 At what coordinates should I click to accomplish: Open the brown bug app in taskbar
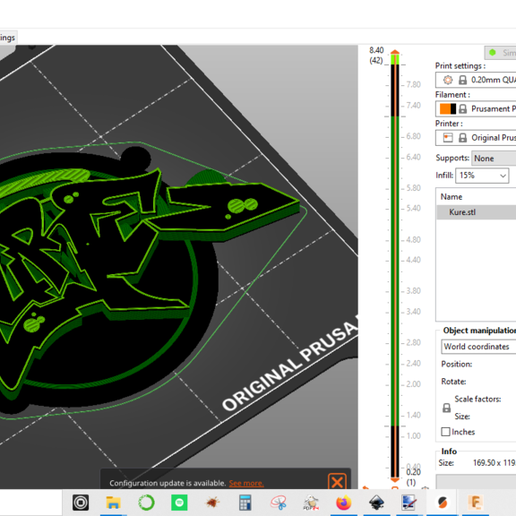pyautogui.click(x=212, y=502)
